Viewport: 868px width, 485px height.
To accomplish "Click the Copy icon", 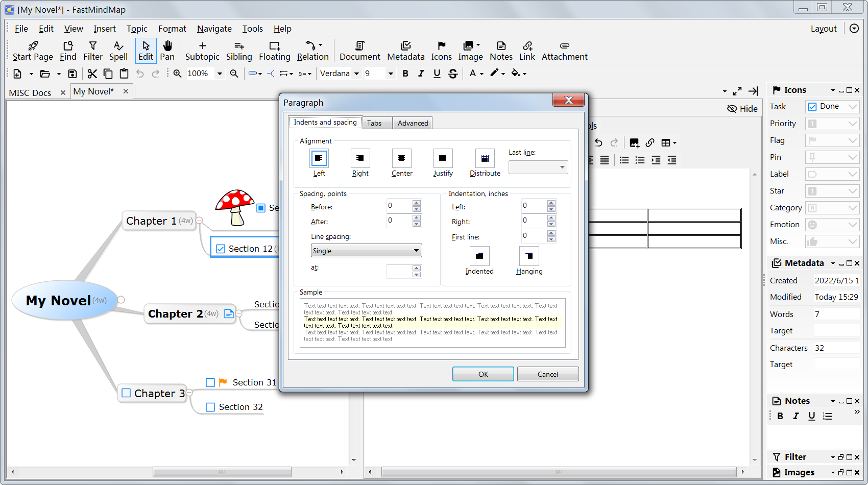I will [x=108, y=74].
